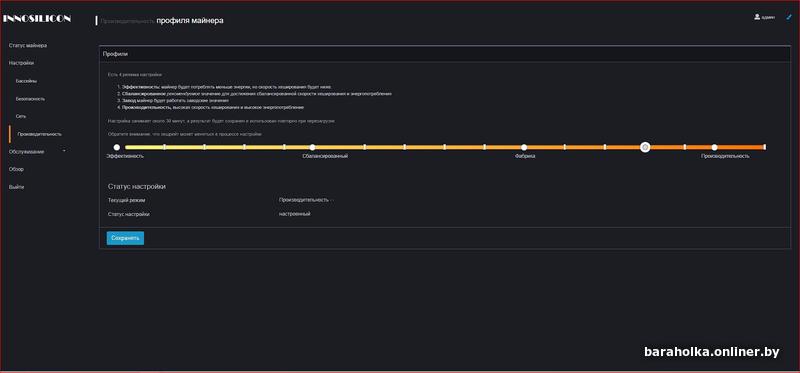
Task: Open the Настройки menu section
Action: [21, 63]
